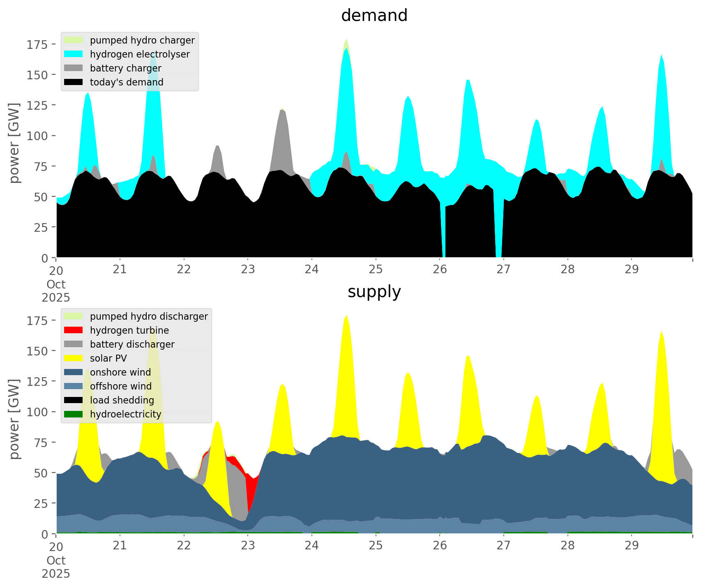Click the 175 y-axis tick on demand chart

37,44
